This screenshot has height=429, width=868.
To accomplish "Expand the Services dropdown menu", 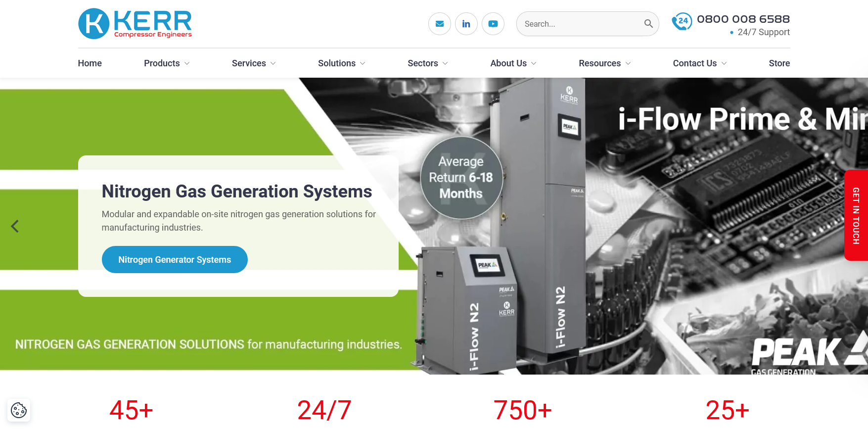I will coord(254,63).
